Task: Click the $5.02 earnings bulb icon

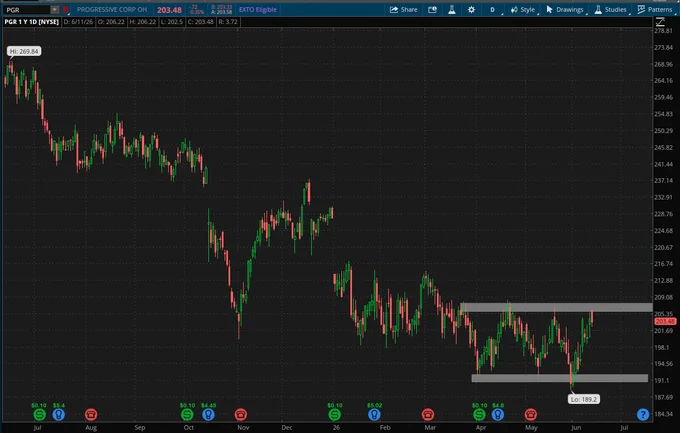Action: coord(374,414)
